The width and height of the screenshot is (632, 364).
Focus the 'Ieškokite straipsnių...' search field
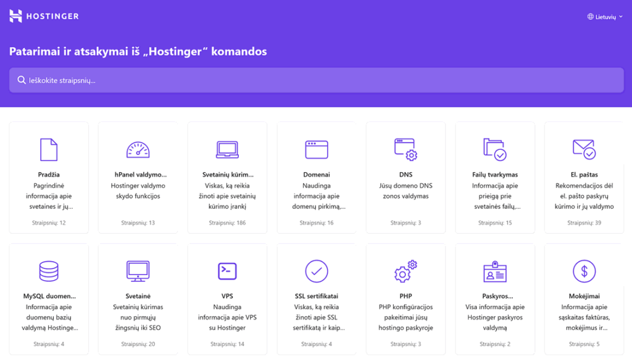tap(317, 80)
